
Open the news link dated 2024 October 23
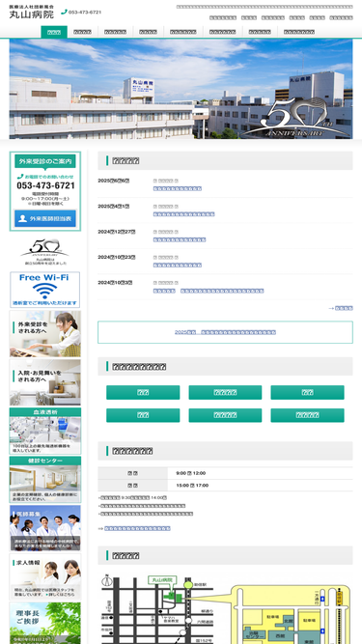coord(178,265)
